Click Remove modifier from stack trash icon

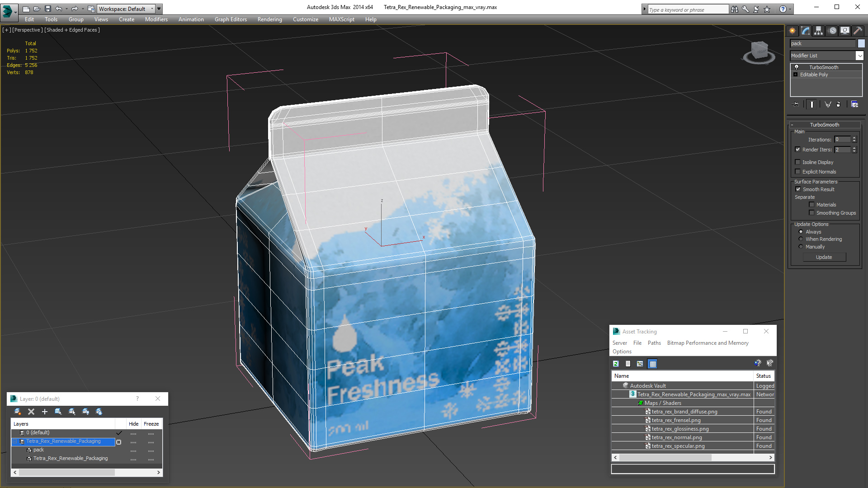[x=839, y=104]
